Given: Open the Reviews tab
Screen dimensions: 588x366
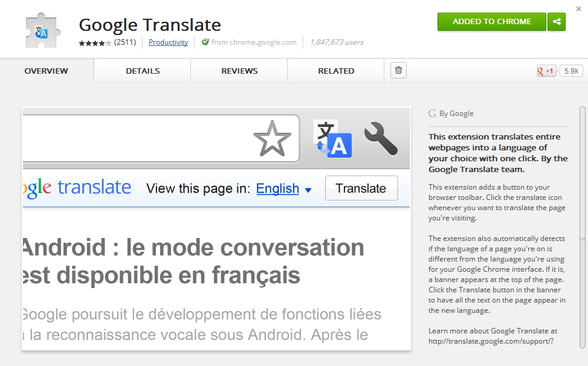Looking at the screenshot, I should pos(239,71).
